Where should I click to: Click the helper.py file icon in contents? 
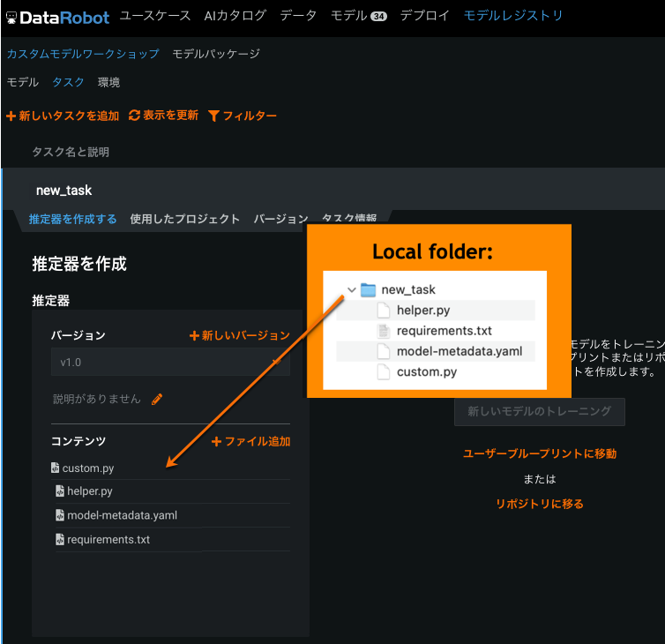pyautogui.click(x=59, y=491)
